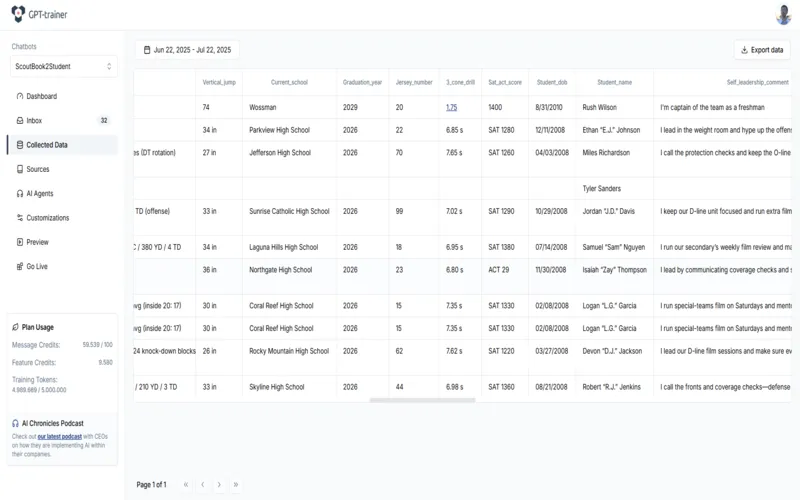This screenshot has height=500, width=800.
Task: Click the AI Agents headset icon
Action: [x=20, y=193]
